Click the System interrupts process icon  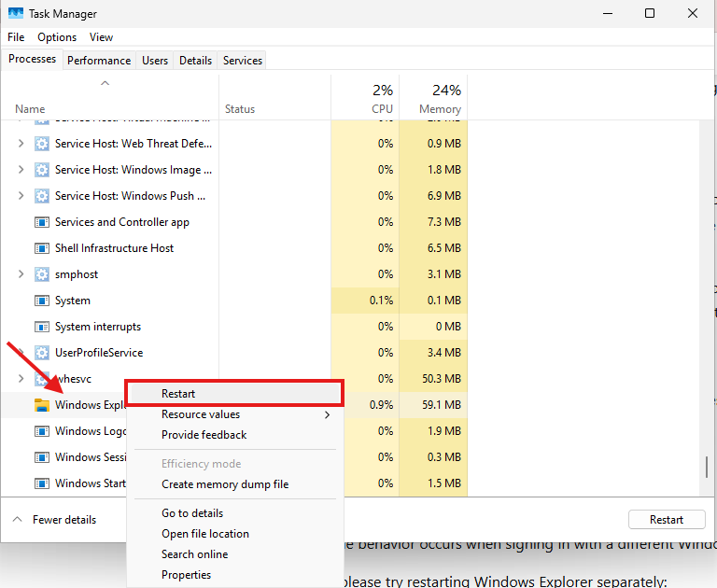point(42,327)
